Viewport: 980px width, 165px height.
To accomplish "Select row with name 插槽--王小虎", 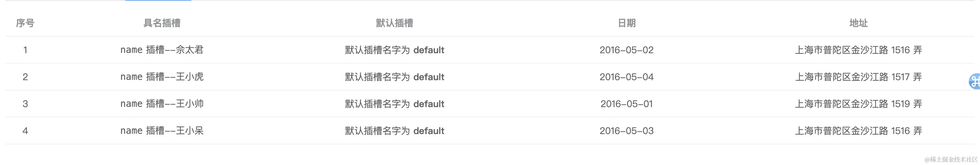I will click(x=162, y=77).
